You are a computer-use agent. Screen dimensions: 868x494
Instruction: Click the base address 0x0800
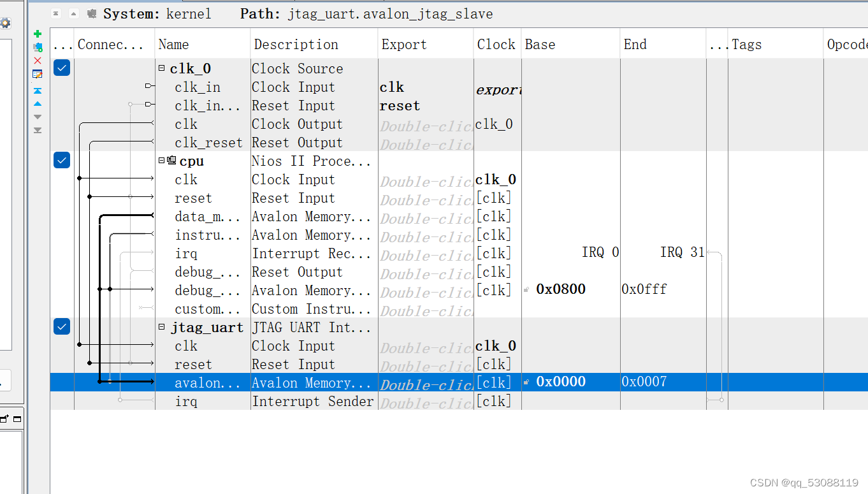pyautogui.click(x=561, y=289)
